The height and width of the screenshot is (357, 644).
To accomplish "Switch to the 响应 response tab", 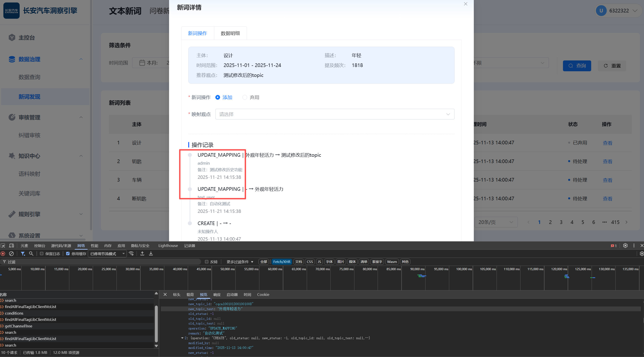I will (217, 295).
